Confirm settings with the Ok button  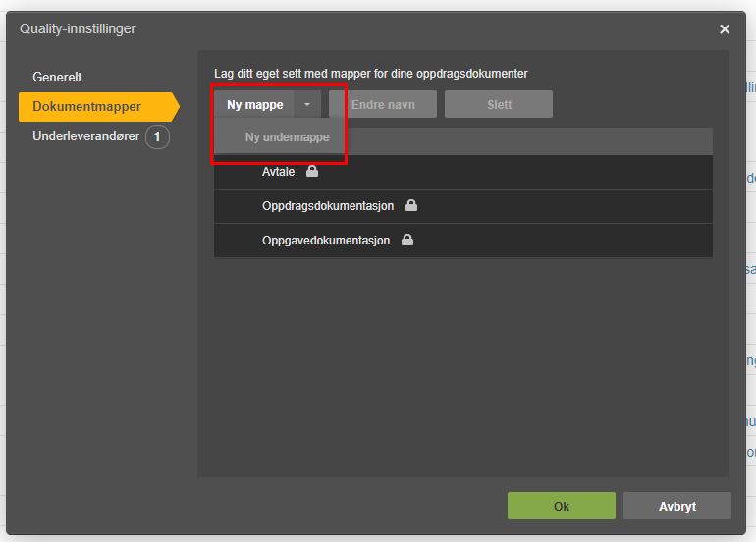tap(562, 506)
